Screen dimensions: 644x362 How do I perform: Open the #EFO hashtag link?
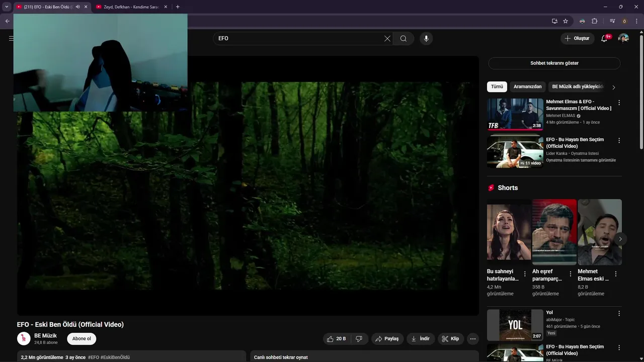(x=94, y=357)
